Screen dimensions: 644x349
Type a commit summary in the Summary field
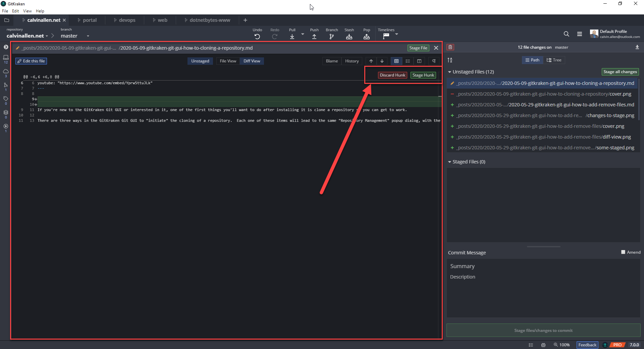[503, 266]
